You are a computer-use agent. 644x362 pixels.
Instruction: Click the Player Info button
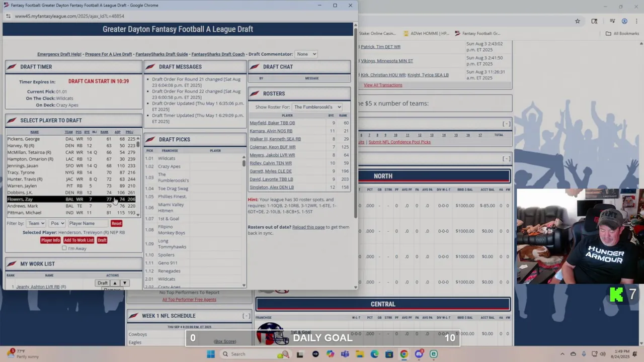point(50,240)
